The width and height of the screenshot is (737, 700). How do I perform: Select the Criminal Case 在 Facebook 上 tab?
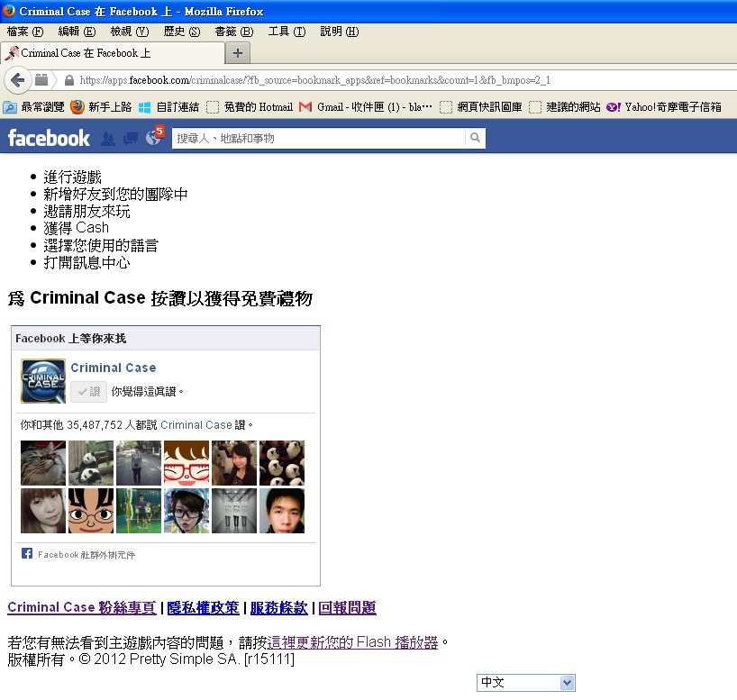[x=113, y=53]
